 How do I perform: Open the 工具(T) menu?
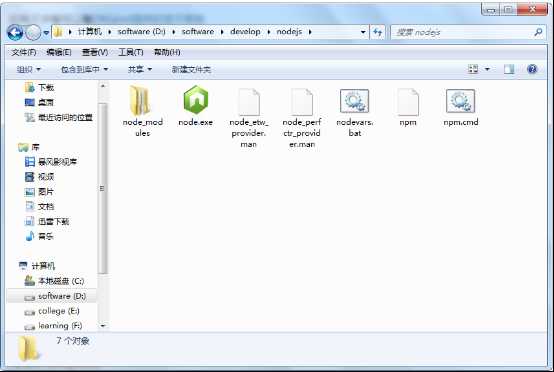click(131, 52)
